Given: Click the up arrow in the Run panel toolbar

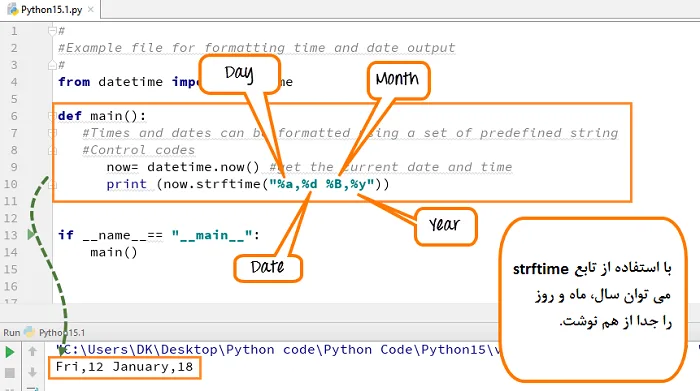Looking at the screenshot, I should click(x=32, y=352).
